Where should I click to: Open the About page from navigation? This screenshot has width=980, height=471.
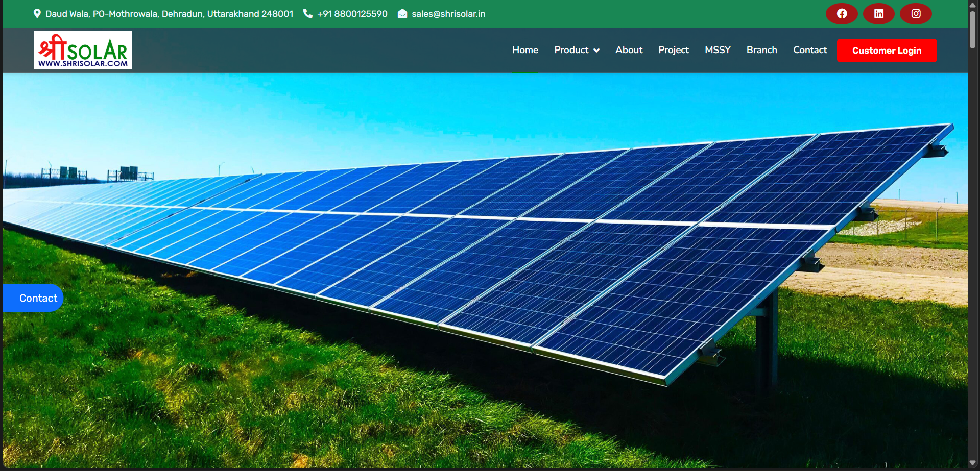[x=629, y=49]
